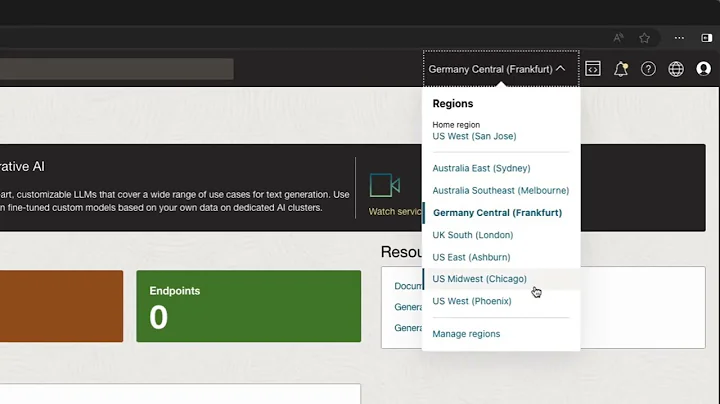The image size is (720, 404).
Task: Switch to US Midwest (Chicago) region
Action: tap(479, 279)
